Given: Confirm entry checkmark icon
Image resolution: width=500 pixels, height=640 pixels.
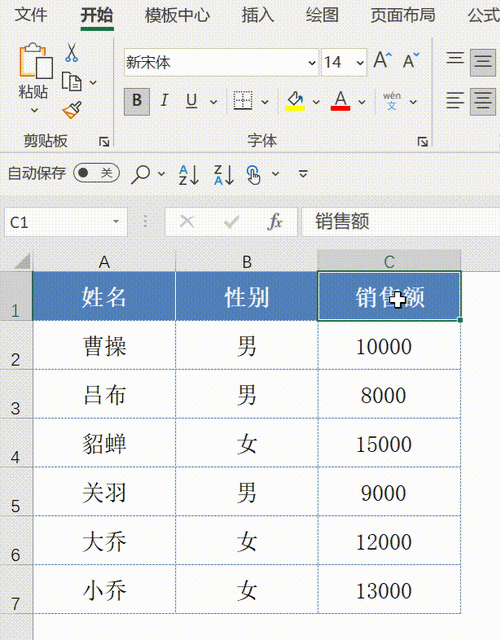Looking at the screenshot, I should [x=231, y=222].
